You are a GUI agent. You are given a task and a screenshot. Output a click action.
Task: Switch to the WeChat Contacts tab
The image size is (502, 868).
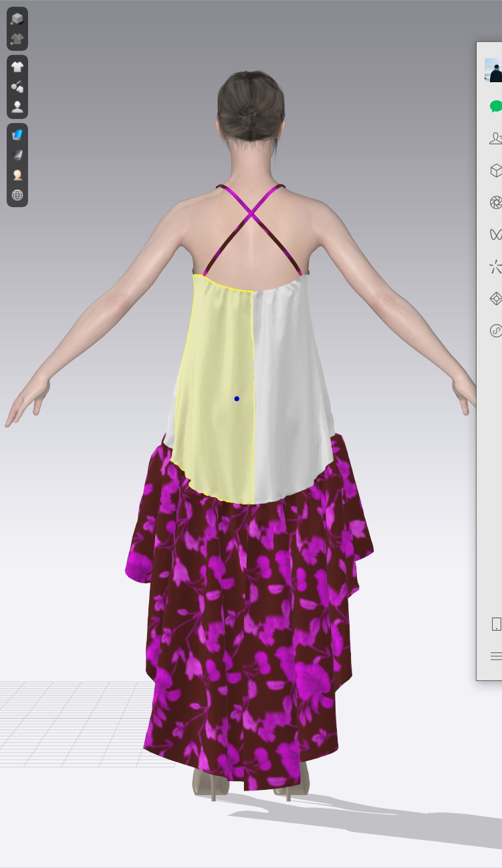click(495, 138)
